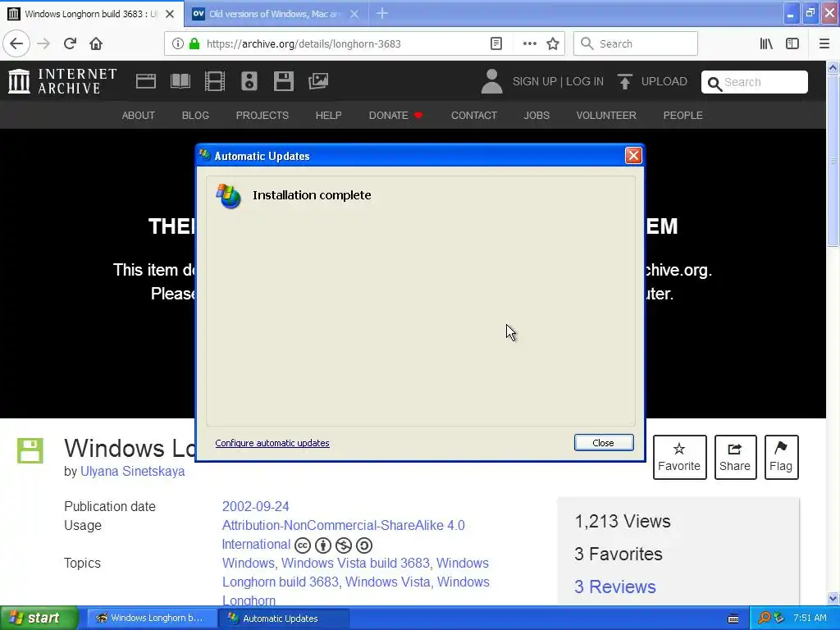840x630 pixels.
Task: Show the sidebars icon
Action: click(792, 43)
